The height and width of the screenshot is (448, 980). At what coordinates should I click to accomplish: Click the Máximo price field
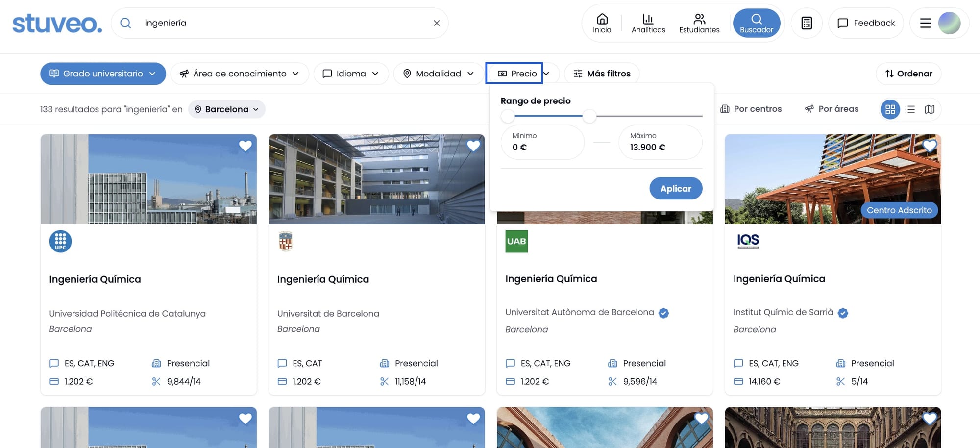[660, 142]
